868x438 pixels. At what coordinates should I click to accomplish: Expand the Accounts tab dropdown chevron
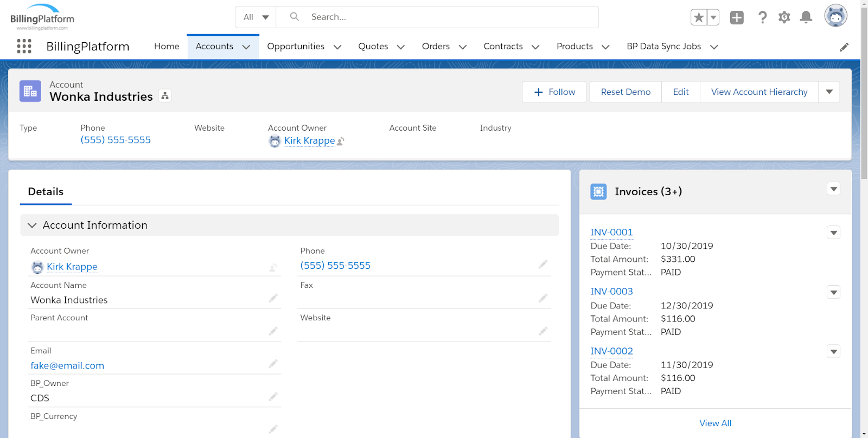point(246,47)
